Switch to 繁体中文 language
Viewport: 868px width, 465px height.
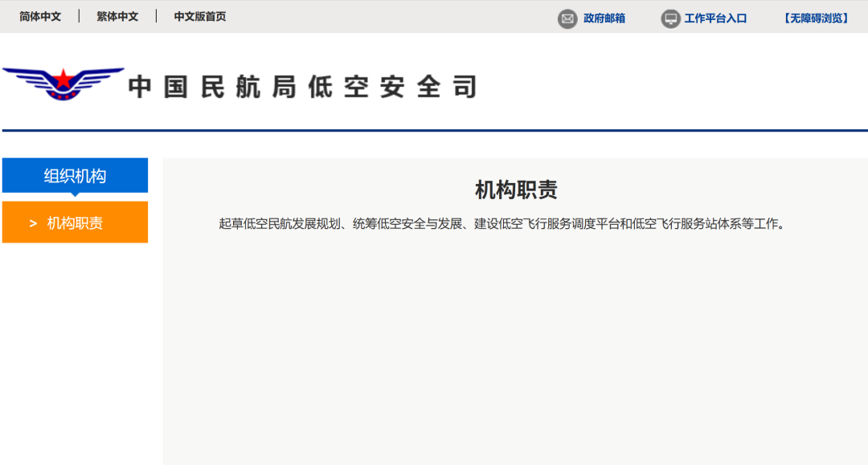(x=117, y=17)
